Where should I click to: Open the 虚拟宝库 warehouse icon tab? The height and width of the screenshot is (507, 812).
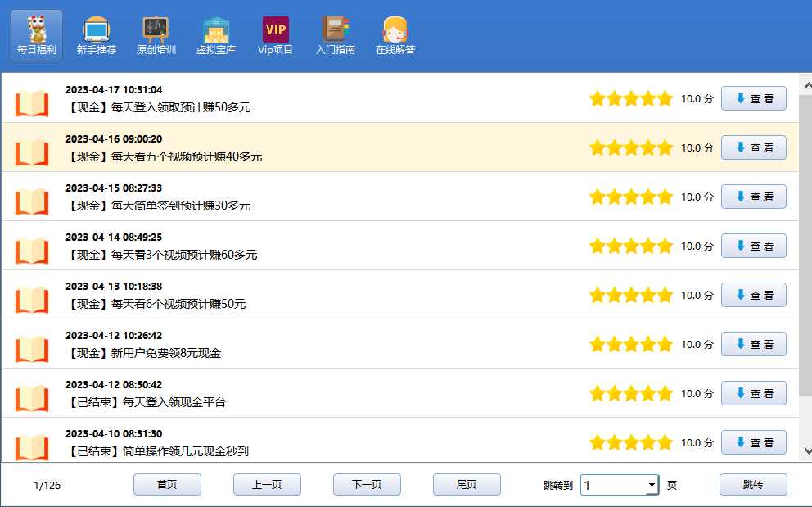coord(216,35)
